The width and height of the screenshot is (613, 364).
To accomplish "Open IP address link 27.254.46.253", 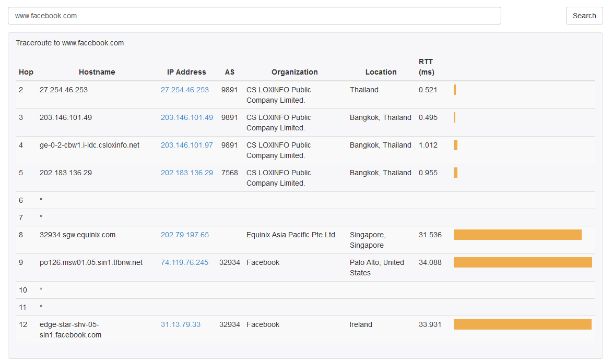I will pyautogui.click(x=185, y=90).
